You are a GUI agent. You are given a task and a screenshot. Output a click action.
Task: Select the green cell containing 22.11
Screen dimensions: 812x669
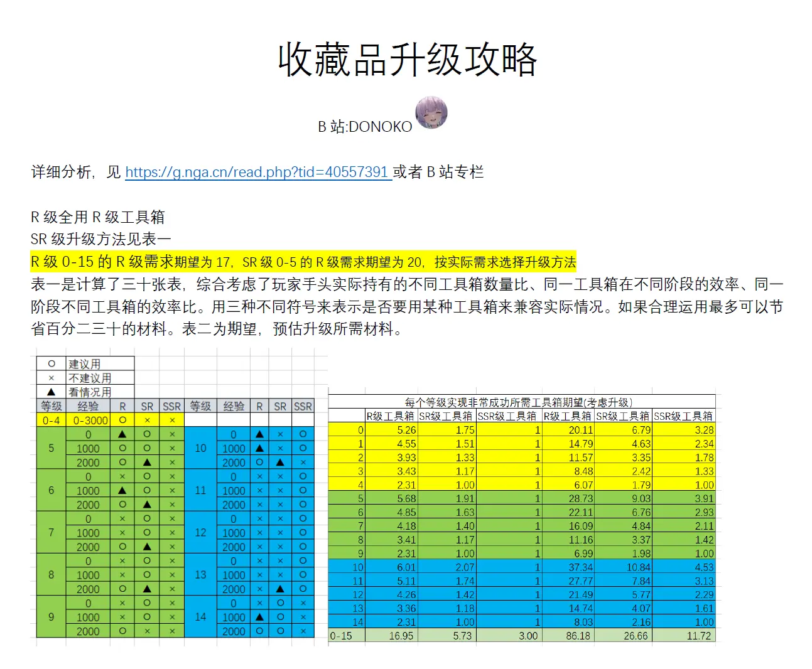pos(568,512)
